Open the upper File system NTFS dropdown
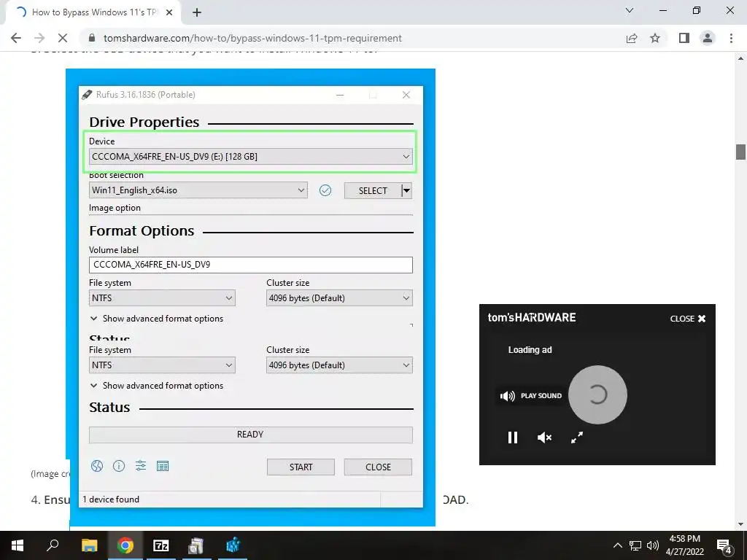 tap(162, 298)
